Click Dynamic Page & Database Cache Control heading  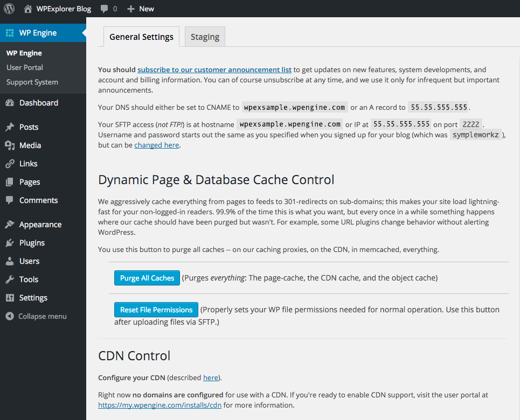216,180
